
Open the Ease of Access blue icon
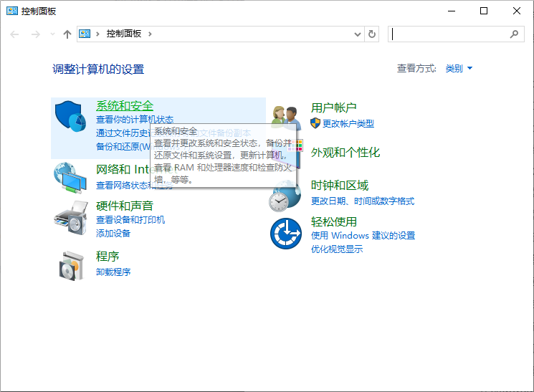(x=286, y=234)
